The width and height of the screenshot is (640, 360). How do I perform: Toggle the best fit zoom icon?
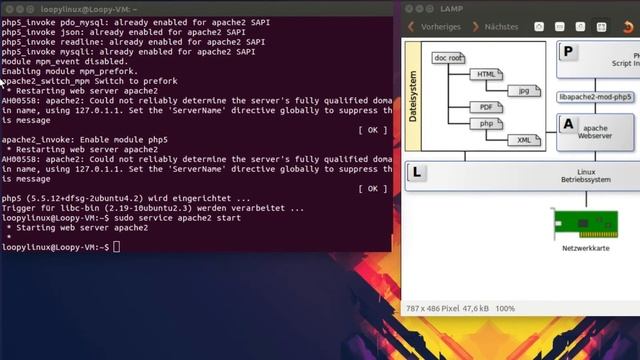(601, 27)
